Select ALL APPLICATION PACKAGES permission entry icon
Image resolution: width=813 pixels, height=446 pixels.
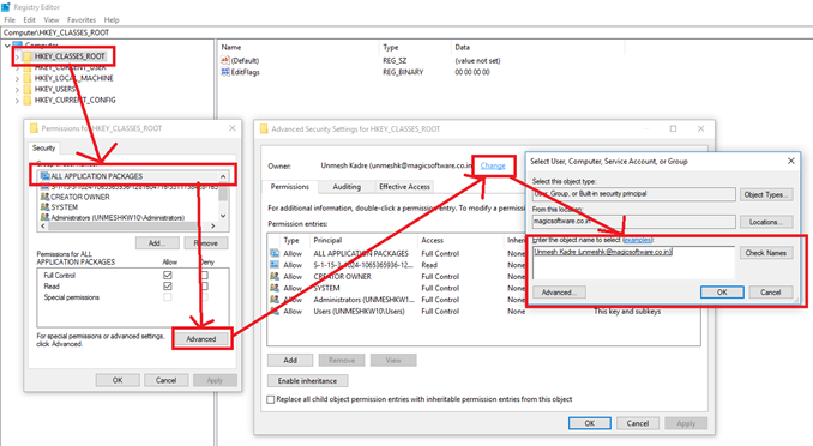point(274,254)
